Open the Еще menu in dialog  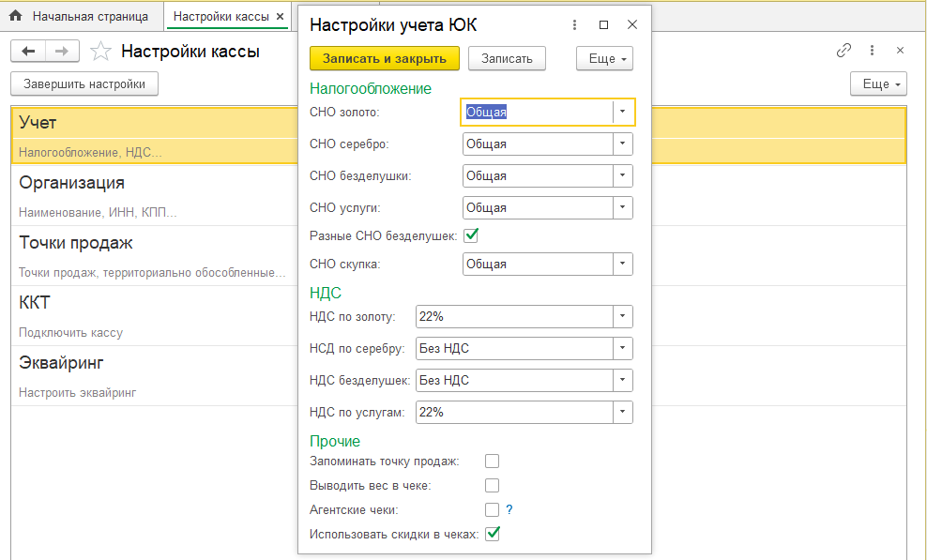[x=604, y=58]
